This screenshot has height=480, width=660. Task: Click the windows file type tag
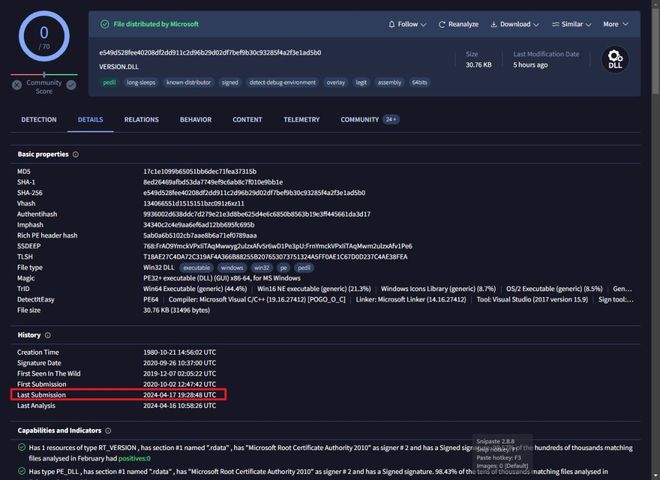(x=232, y=268)
